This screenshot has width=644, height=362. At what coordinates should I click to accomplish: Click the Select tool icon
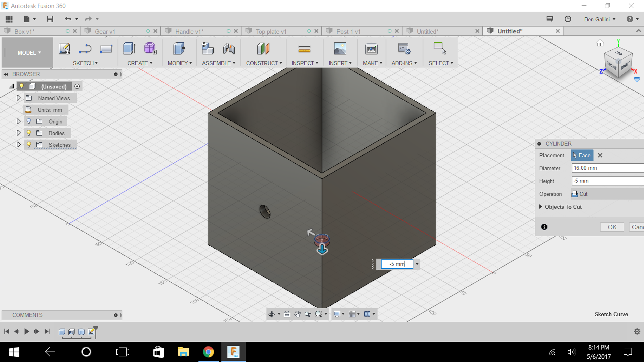click(x=440, y=49)
